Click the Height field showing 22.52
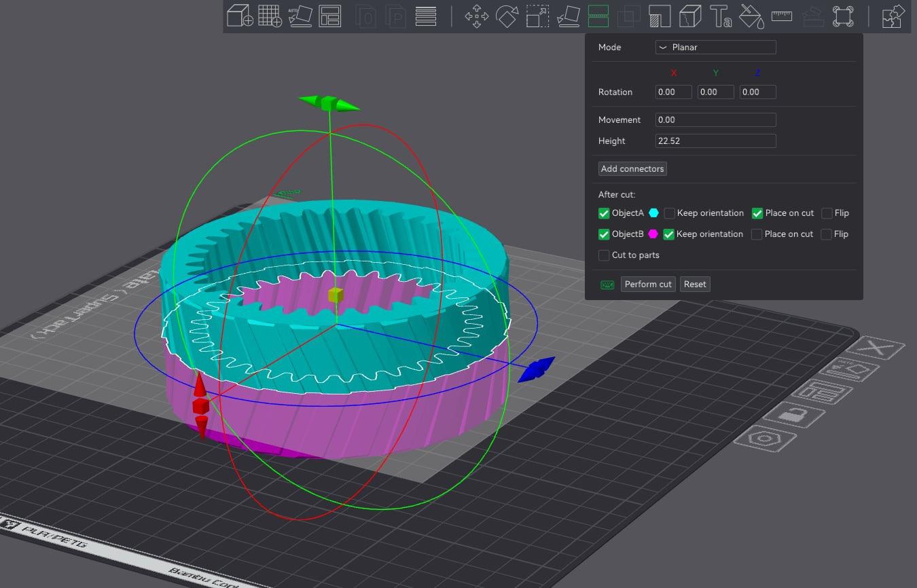The image size is (917, 588). 715,141
